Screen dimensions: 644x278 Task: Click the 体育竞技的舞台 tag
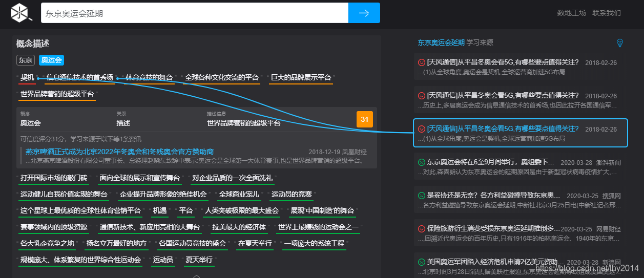coord(149,78)
